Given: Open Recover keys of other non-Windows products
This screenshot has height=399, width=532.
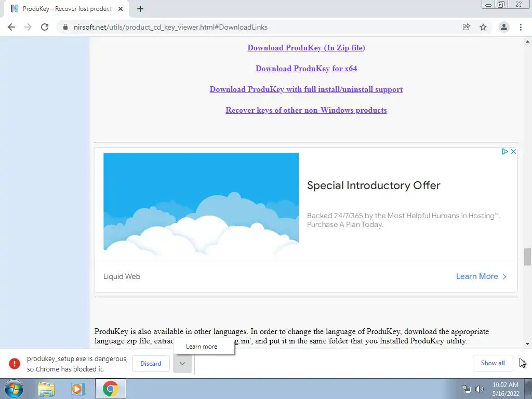Looking at the screenshot, I should [x=306, y=110].
